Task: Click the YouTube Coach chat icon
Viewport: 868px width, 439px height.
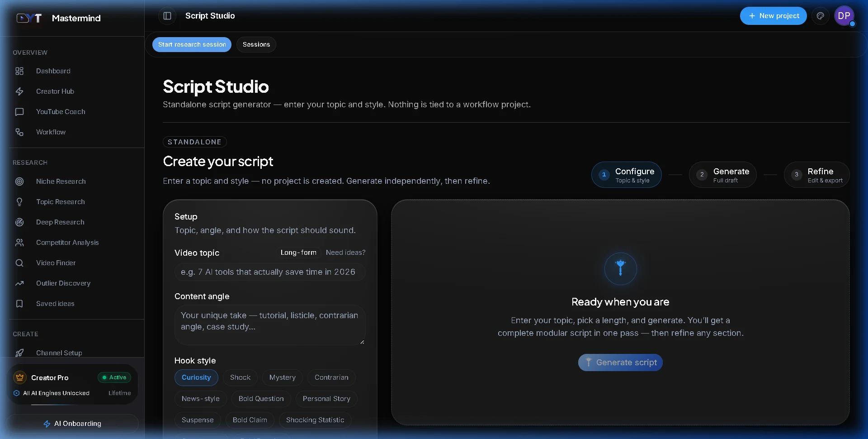Action: click(x=19, y=112)
